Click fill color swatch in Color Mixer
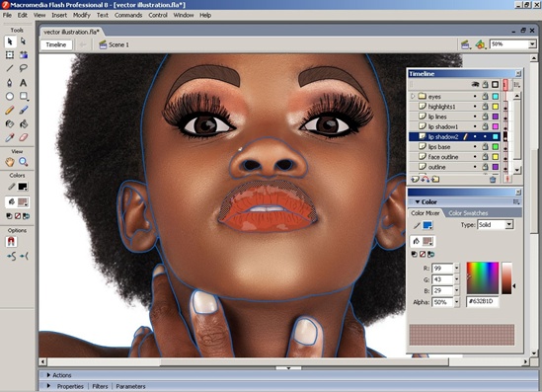This screenshot has width=542, height=392. click(x=427, y=241)
